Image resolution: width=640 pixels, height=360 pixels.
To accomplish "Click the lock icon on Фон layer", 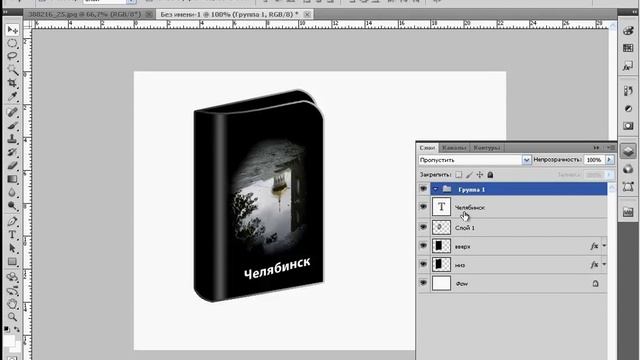I will point(596,283).
